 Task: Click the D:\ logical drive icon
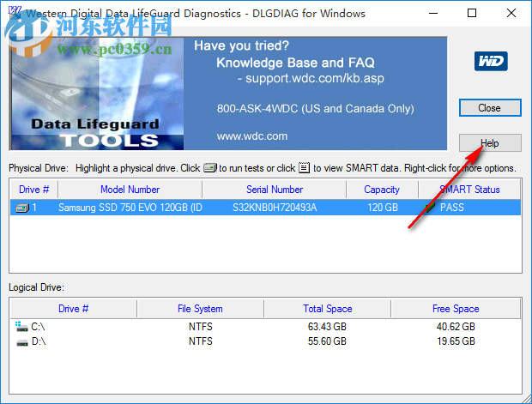point(22,342)
